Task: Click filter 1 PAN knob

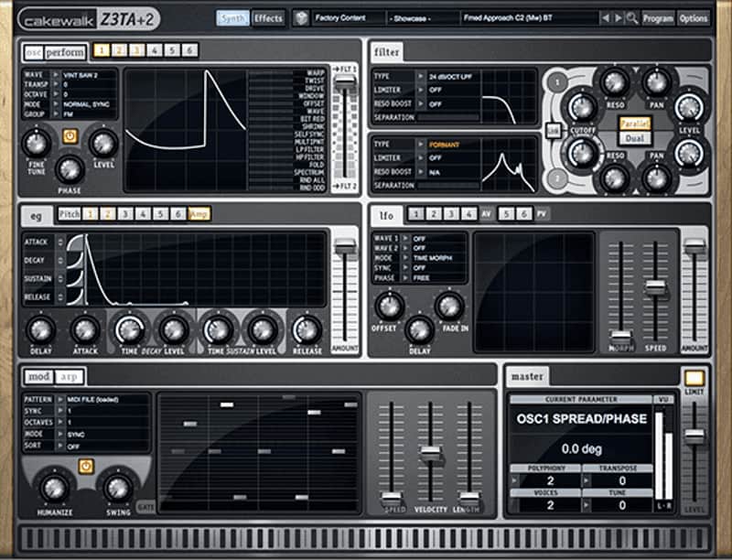Action: 656,82
